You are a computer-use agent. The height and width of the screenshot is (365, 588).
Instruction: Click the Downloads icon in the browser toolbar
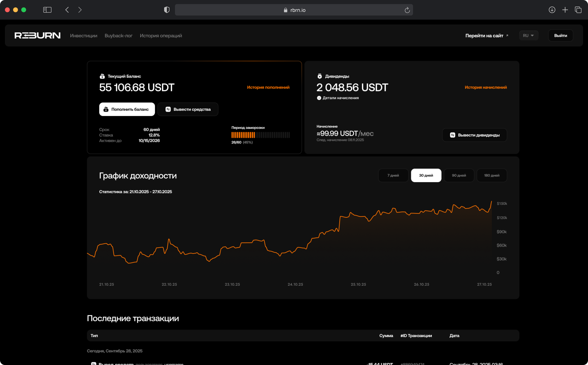click(552, 10)
